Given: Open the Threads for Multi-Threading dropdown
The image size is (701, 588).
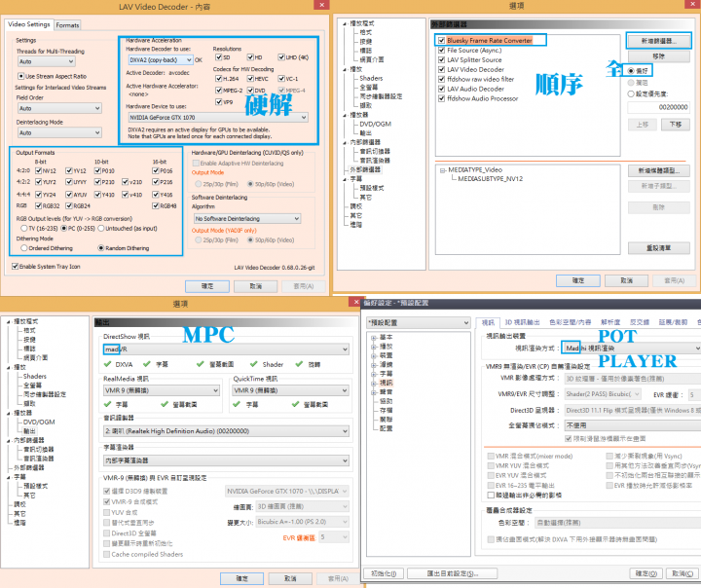Looking at the screenshot, I should [46, 61].
